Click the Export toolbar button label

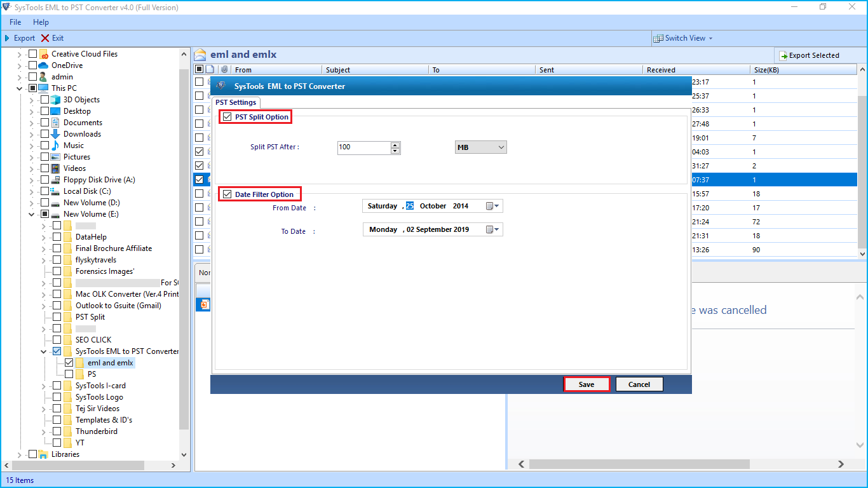tap(24, 38)
